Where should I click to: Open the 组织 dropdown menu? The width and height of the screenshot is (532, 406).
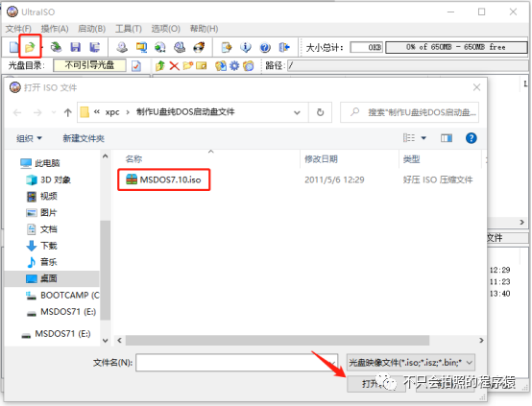[x=29, y=138]
